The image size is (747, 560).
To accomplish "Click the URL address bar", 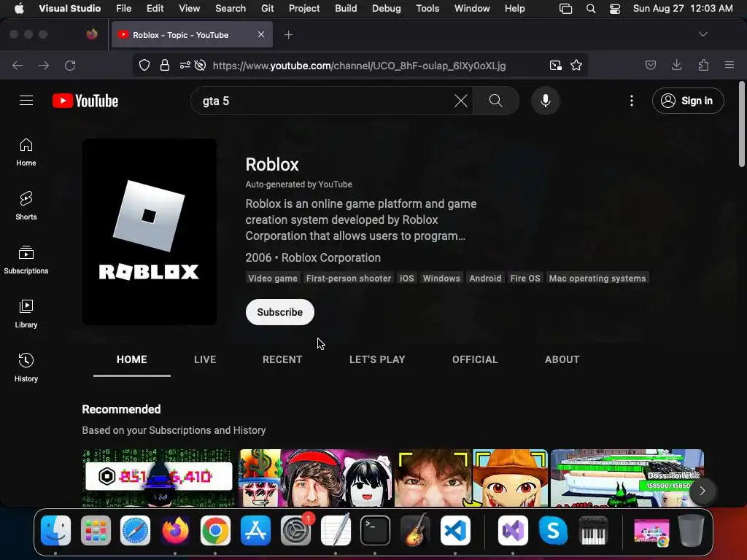I will point(360,65).
